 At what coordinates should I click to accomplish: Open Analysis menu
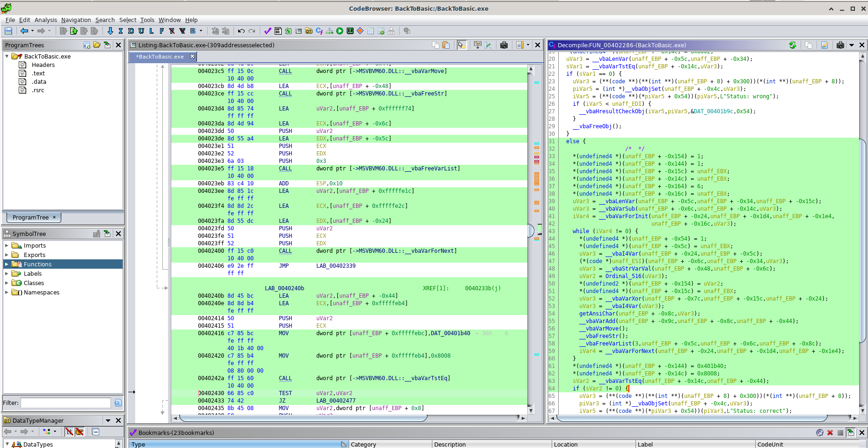(46, 20)
